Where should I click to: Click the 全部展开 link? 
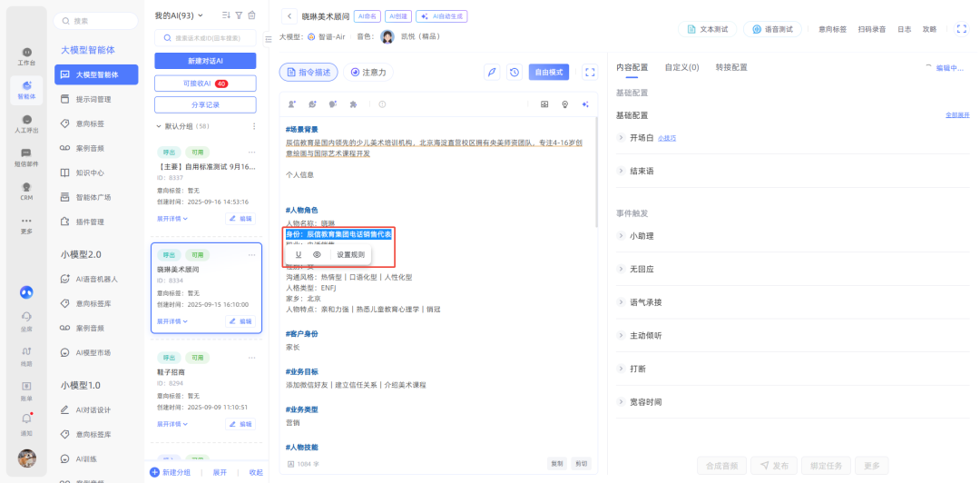tap(957, 115)
